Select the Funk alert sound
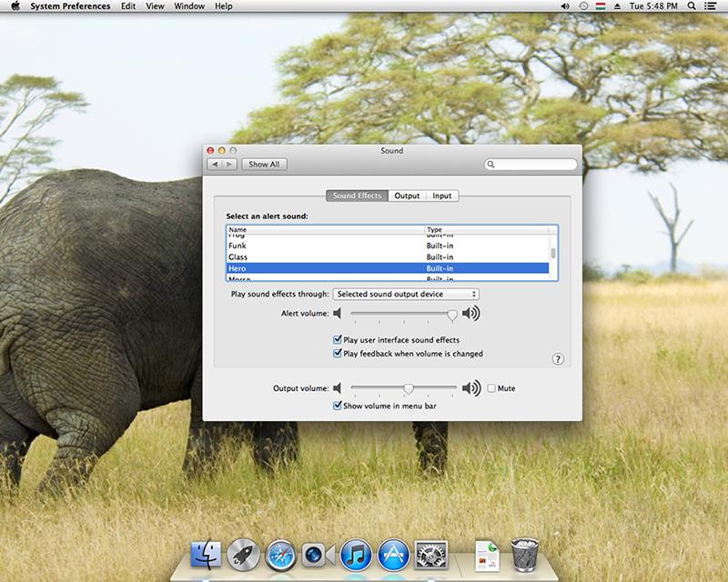Viewport: 728px width, 582px height. [x=388, y=246]
